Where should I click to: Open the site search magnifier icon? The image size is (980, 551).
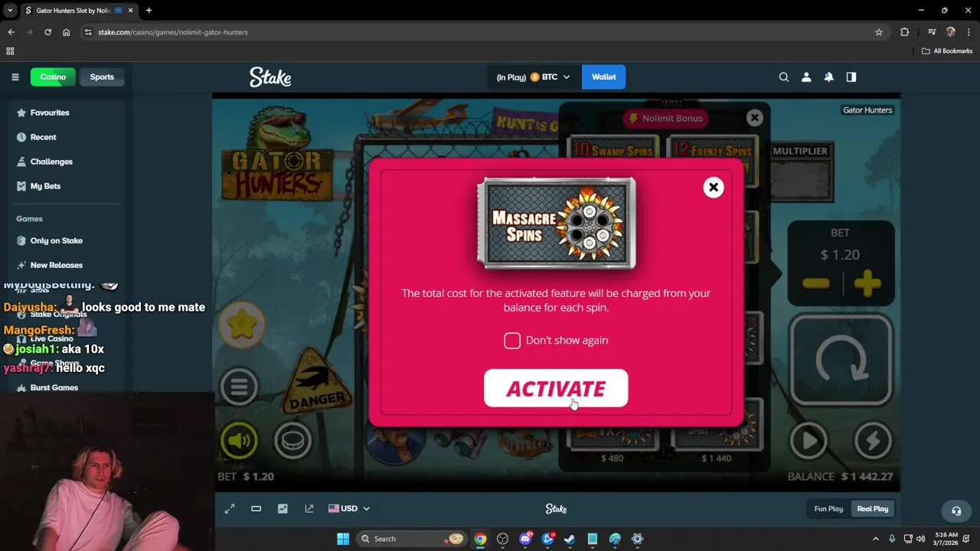coord(783,77)
